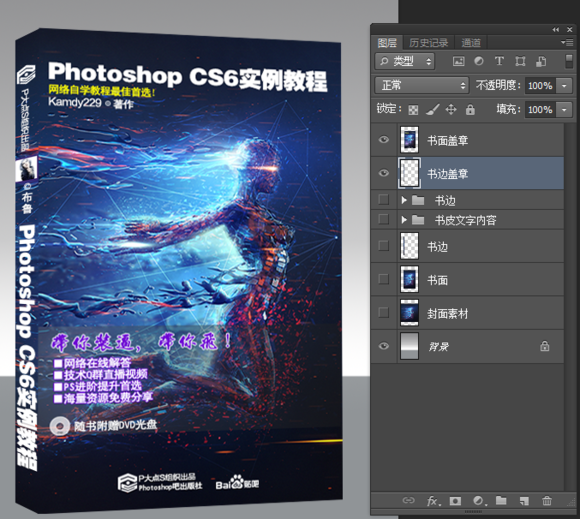Click folder icon of 书皮文字内容 group
The height and width of the screenshot is (519, 580).
click(x=418, y=220)
